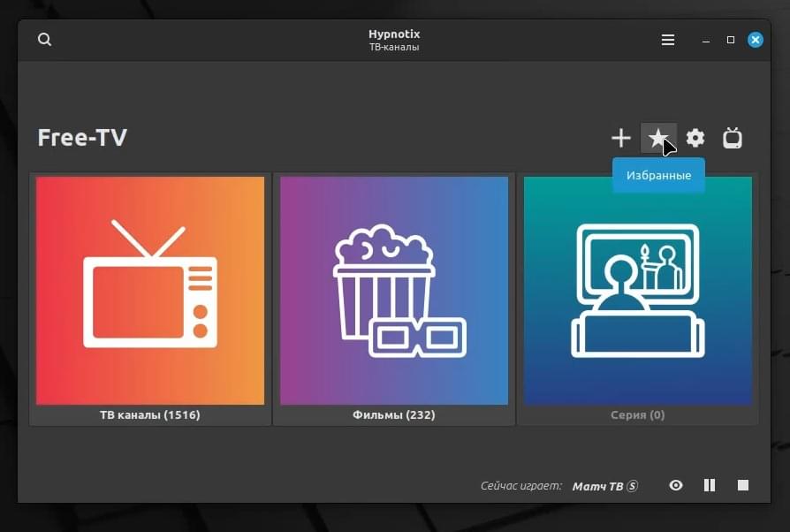Show the now-playing channel via eye icon
Viewport: 790px width, 532px height.
[x=676, y=484]
